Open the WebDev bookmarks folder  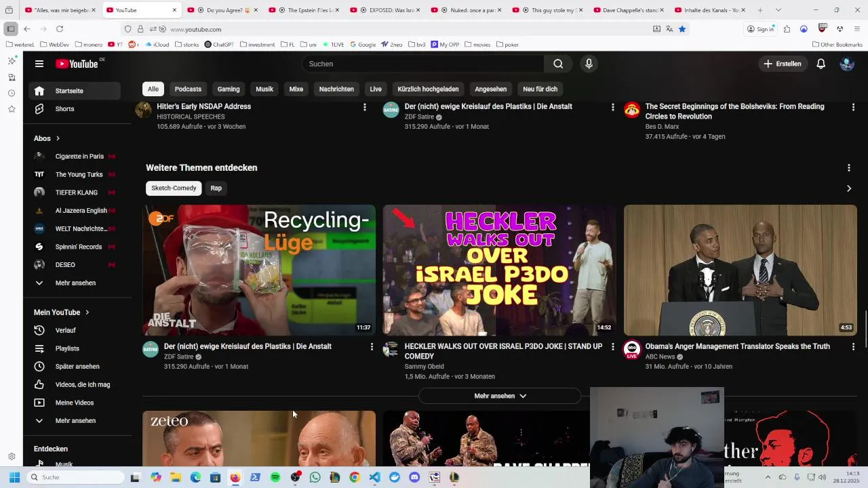[x=54, y=45]
